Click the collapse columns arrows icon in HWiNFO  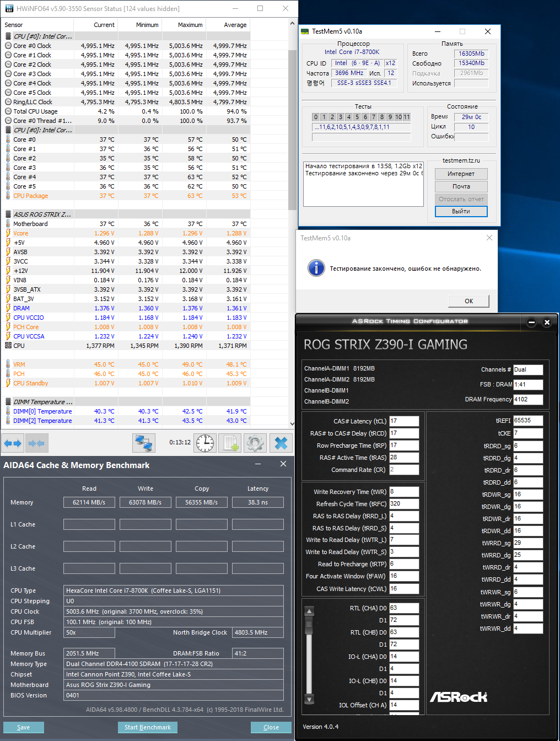tap(36, 443)
